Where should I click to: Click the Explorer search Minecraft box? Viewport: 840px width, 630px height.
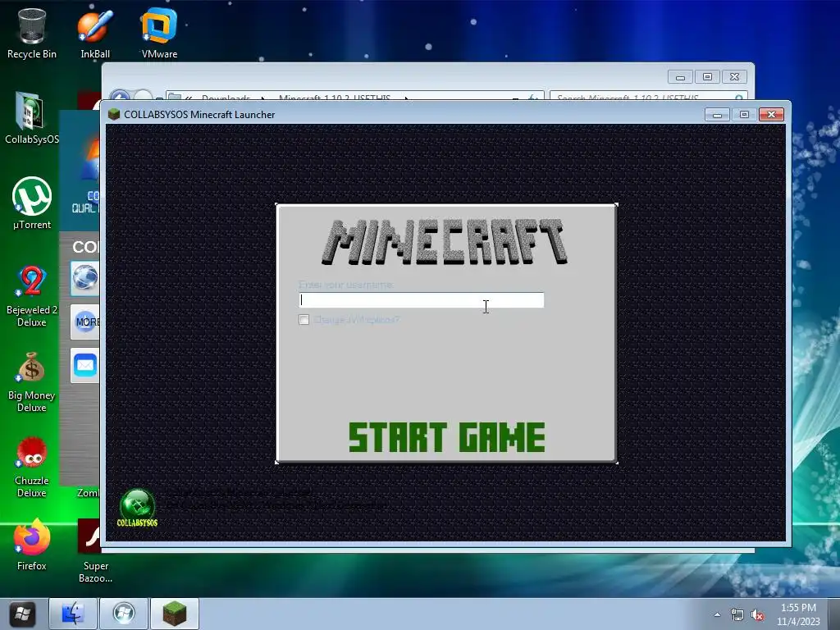click(x=648, y=96)
